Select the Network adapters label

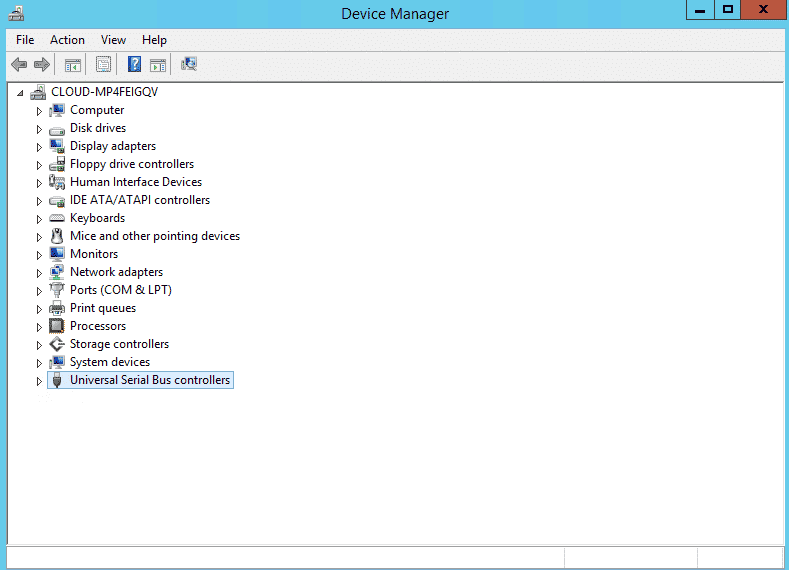(117, 272)
